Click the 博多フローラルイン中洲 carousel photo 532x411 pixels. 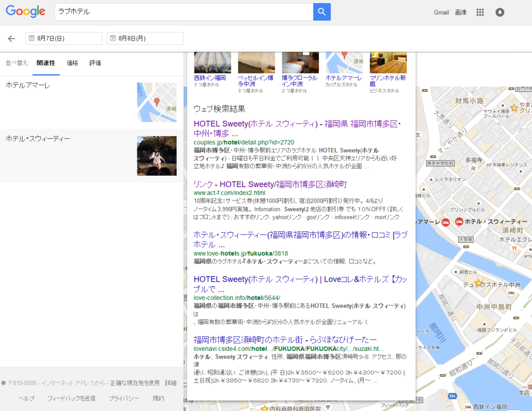(x=300, y=62)
